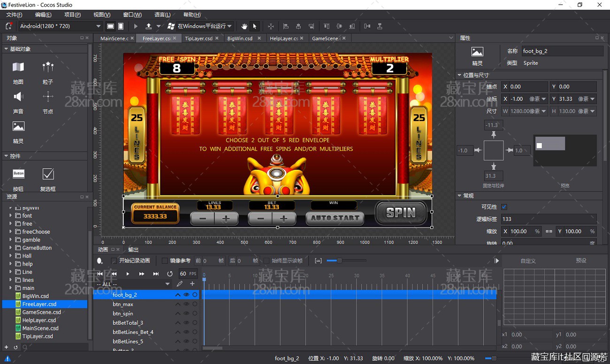610x364 pixels.
Task: Click the timeline edit pencil icon
Action: point(179,284)
